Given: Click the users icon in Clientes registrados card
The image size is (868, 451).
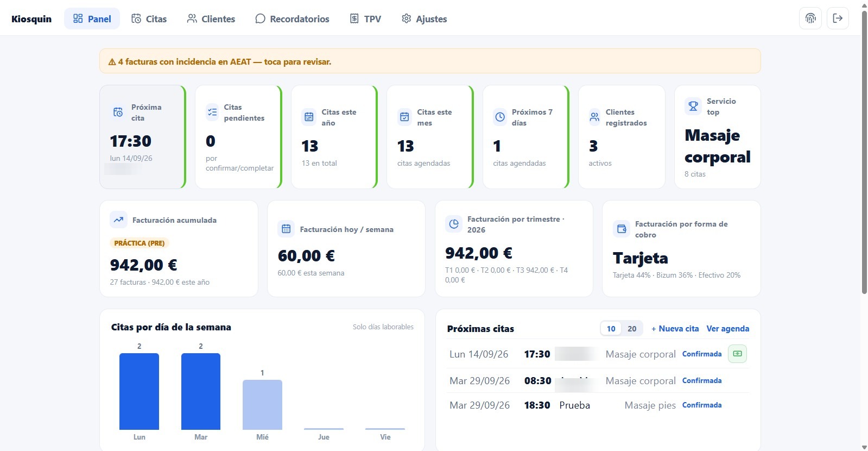Looking at the screenshot, I should pyautogui.click(x=594, y=117).
